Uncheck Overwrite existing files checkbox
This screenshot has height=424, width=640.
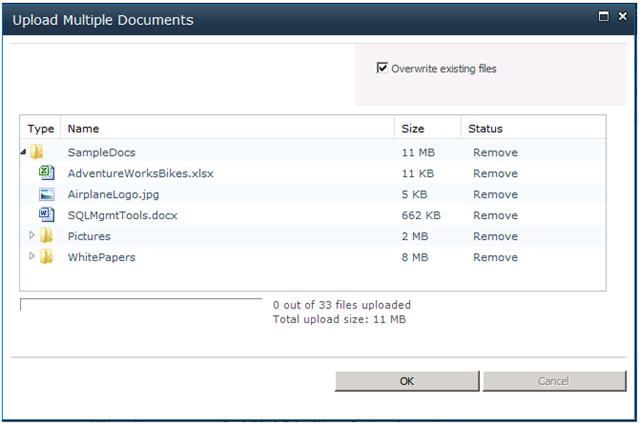pyautogui.click(x=382, y=68)
